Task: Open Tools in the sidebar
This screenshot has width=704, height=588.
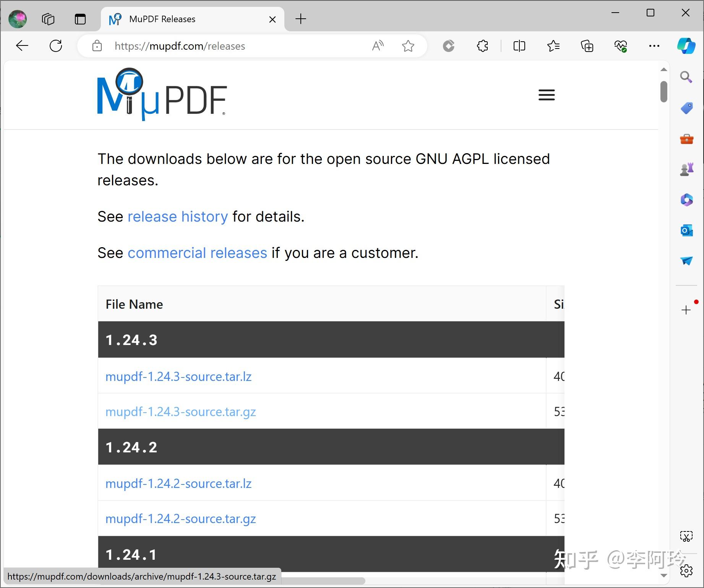Action: tap(686, 139)
